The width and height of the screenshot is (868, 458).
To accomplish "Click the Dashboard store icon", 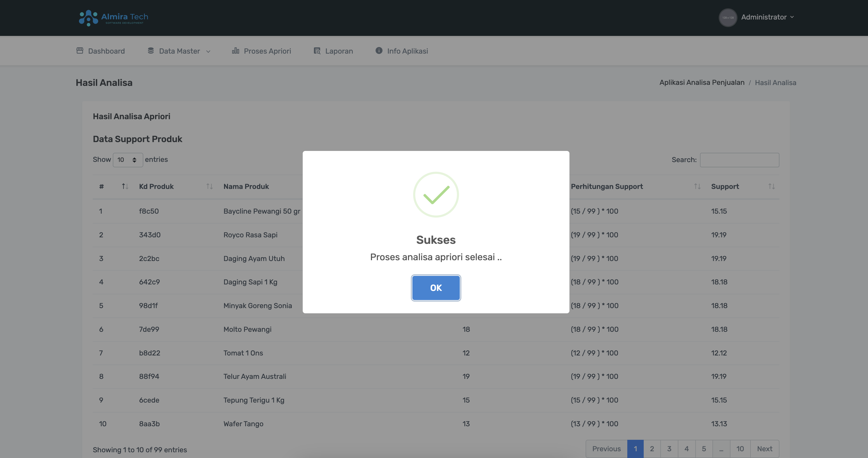I will pos(80,50).
